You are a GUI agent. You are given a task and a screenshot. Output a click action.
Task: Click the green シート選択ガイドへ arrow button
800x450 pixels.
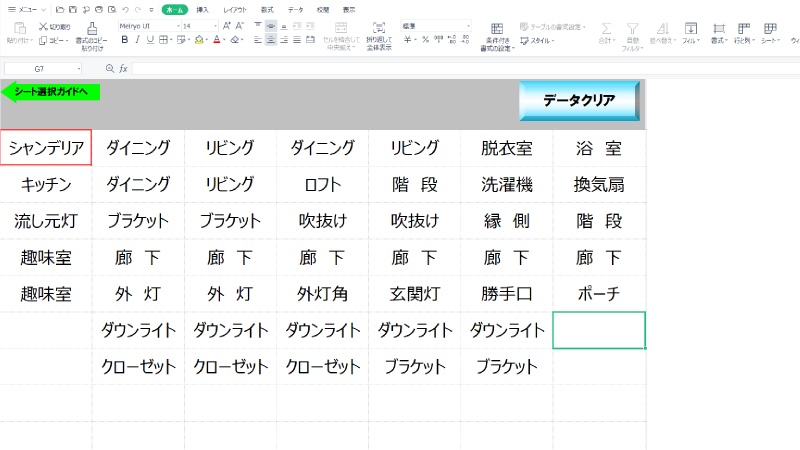point(50,92)
